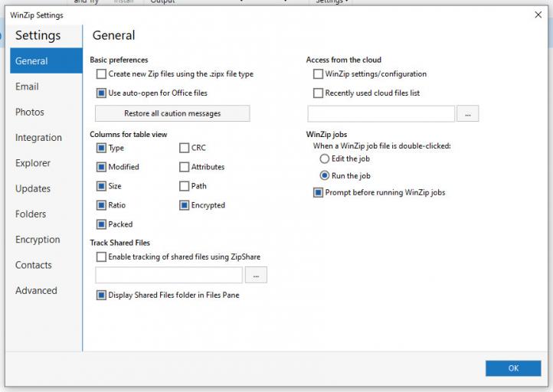Toggle Display Shared Files folder in Files Pane
Viewport: 553px width, 392px height.
[101, 295]
